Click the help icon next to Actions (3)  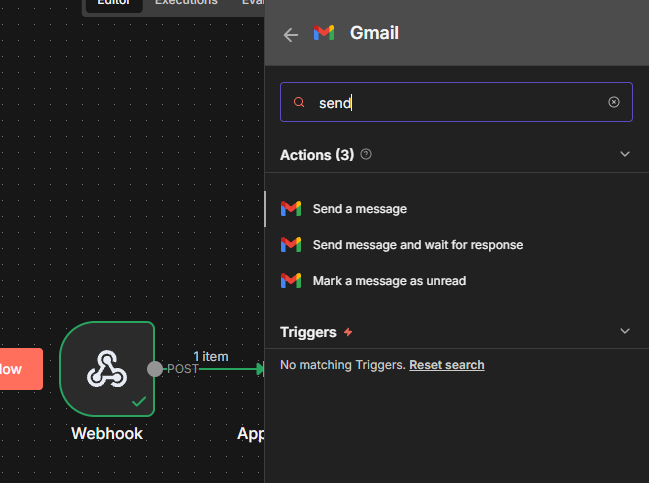[x=366, y=154]
